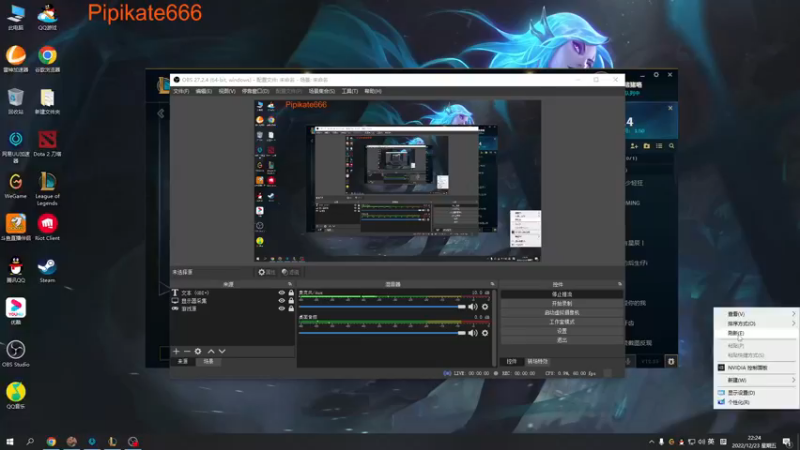800x450 pixels.
Task: Click the 启动虚拟摄像机 button
Action: click(562, 312)
